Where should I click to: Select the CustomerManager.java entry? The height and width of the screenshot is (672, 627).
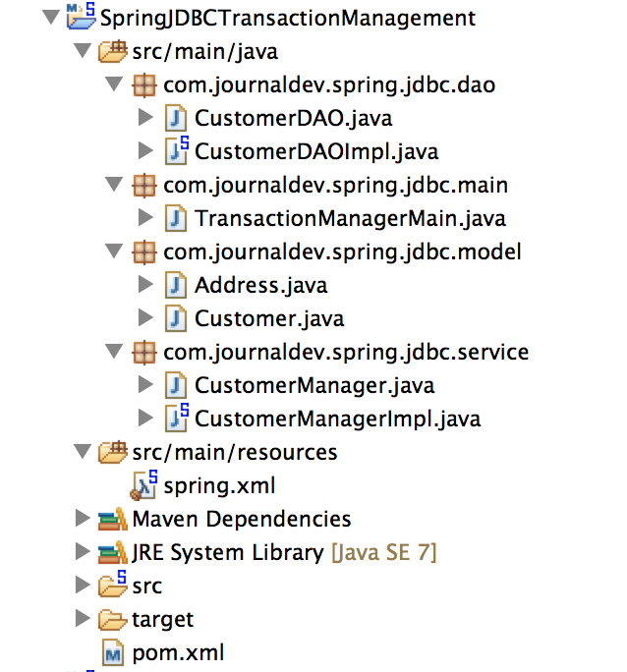click(314, 386)
